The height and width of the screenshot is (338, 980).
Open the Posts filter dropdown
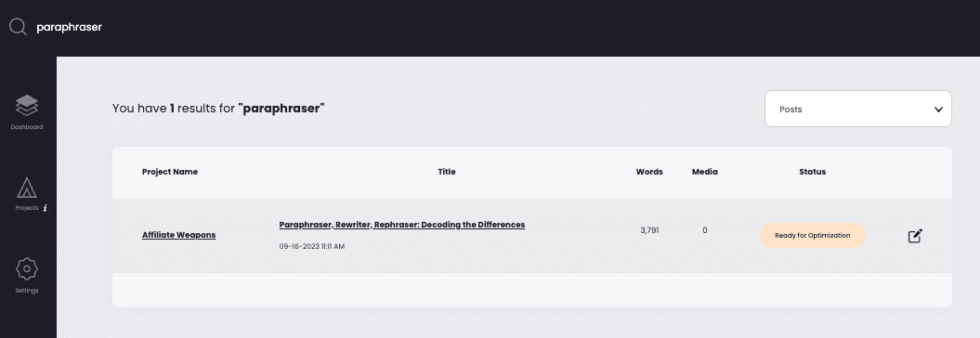pos(858,109)
